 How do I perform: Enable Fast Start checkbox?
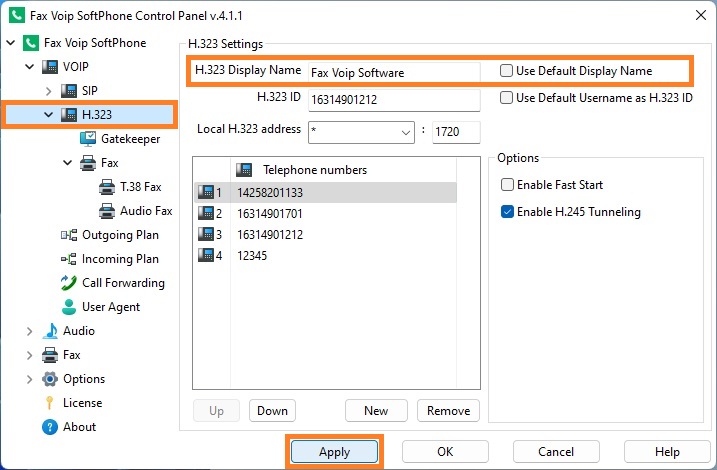pyautogui.click(x=507, y=185)
